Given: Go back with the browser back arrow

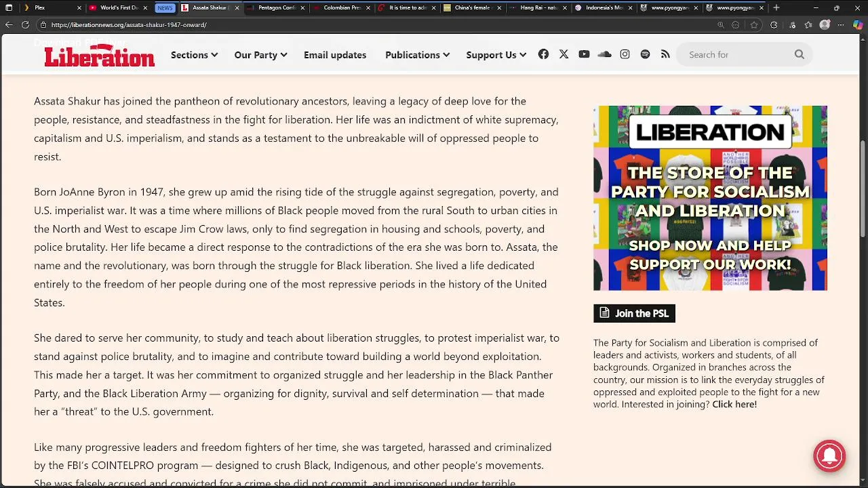Looking at the screenshot, I should click(x=9, y=24).
